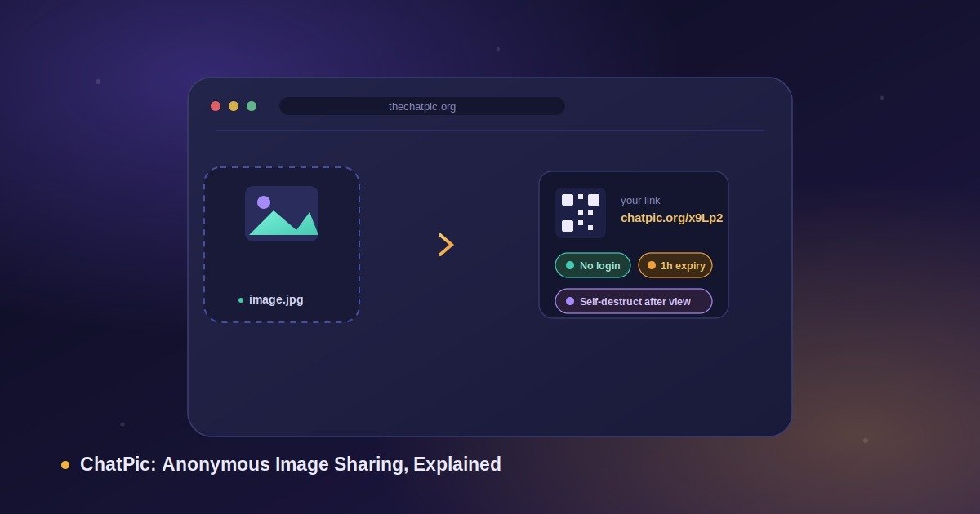Click the yellow window dot
The width and height of the screenshot is (980, 514).
pos(234,106)
